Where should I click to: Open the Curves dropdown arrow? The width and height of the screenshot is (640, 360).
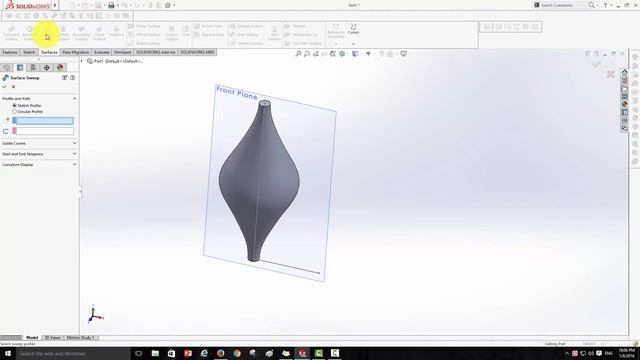353,43
